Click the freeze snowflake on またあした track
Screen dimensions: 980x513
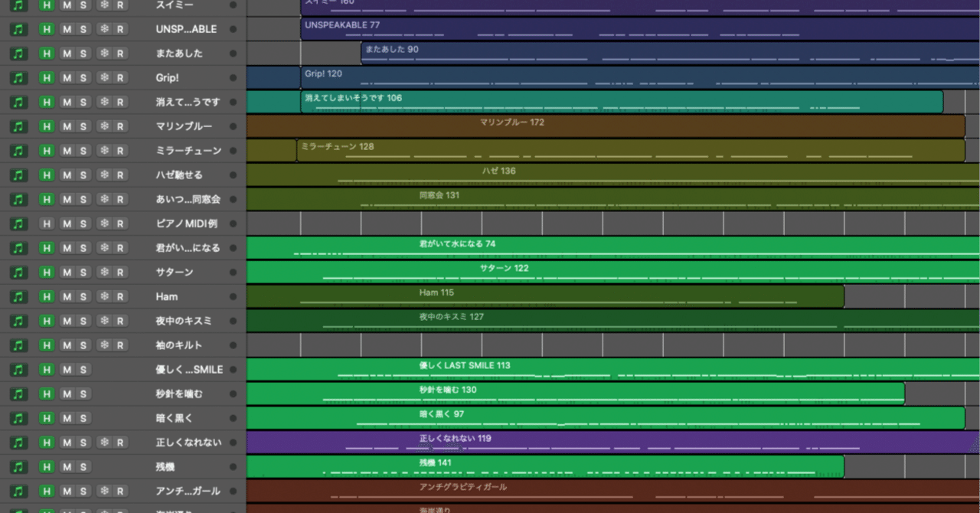[x=103, y=54]
